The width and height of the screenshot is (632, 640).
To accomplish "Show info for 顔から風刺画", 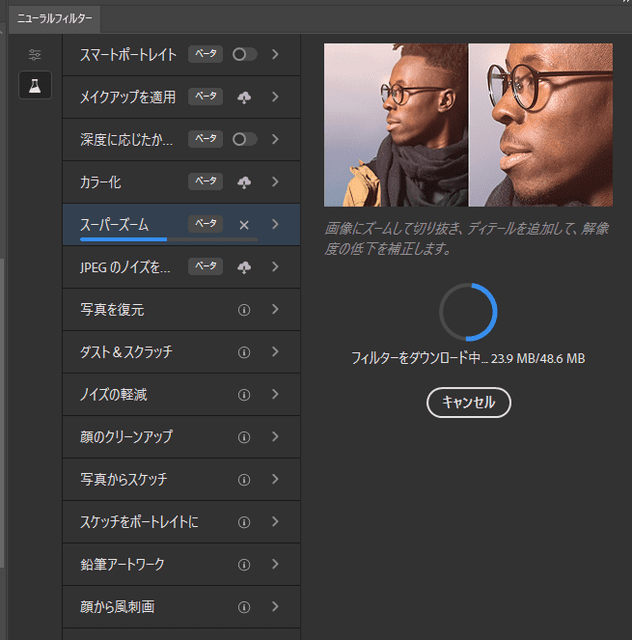I will [244, 607].
